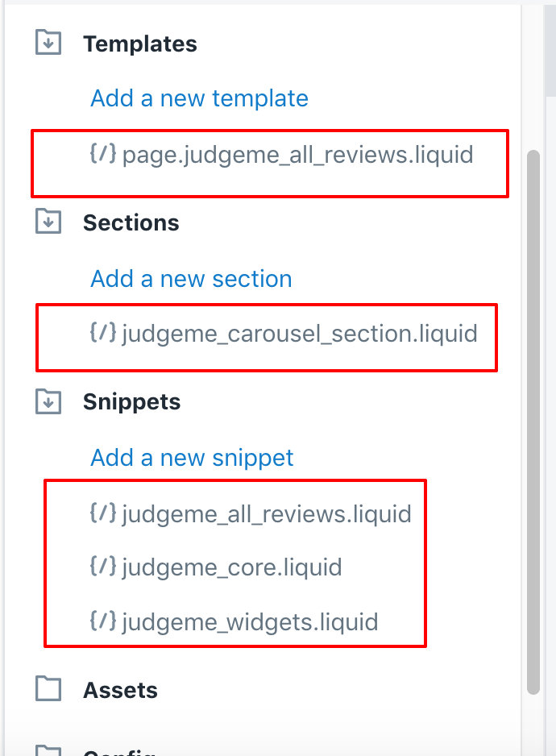Click liquid icon beside judgeme_widgets.liquid

(x=102, y=620)
